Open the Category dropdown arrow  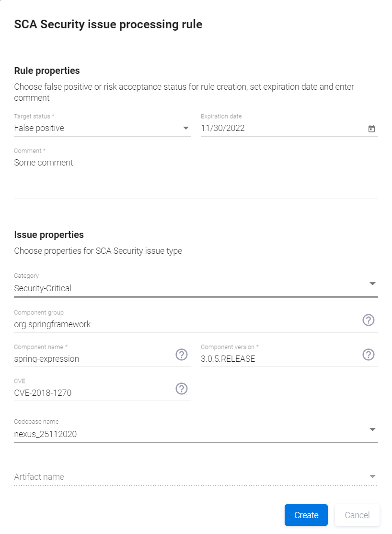click(372, 284)
